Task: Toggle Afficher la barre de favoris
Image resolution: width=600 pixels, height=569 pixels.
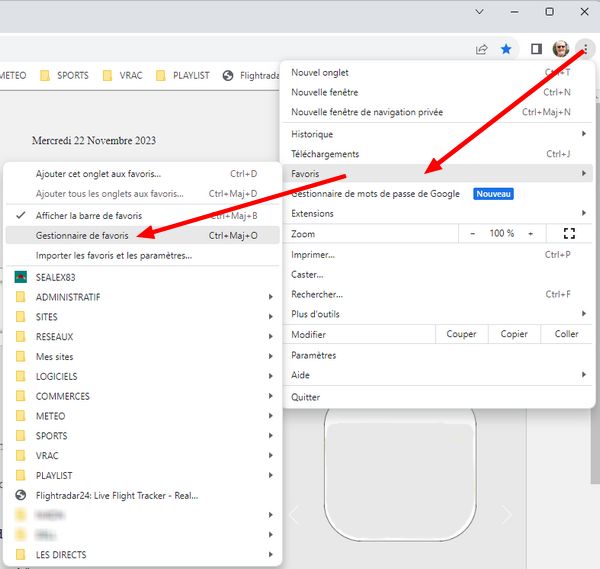Action: click(x=142, y=215)
